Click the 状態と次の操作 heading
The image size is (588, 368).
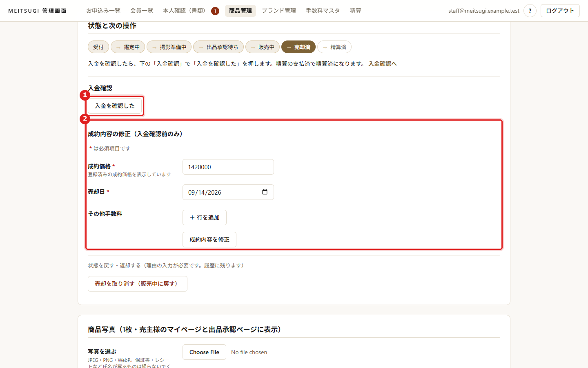pyautogui.click(x=112, y=26)
